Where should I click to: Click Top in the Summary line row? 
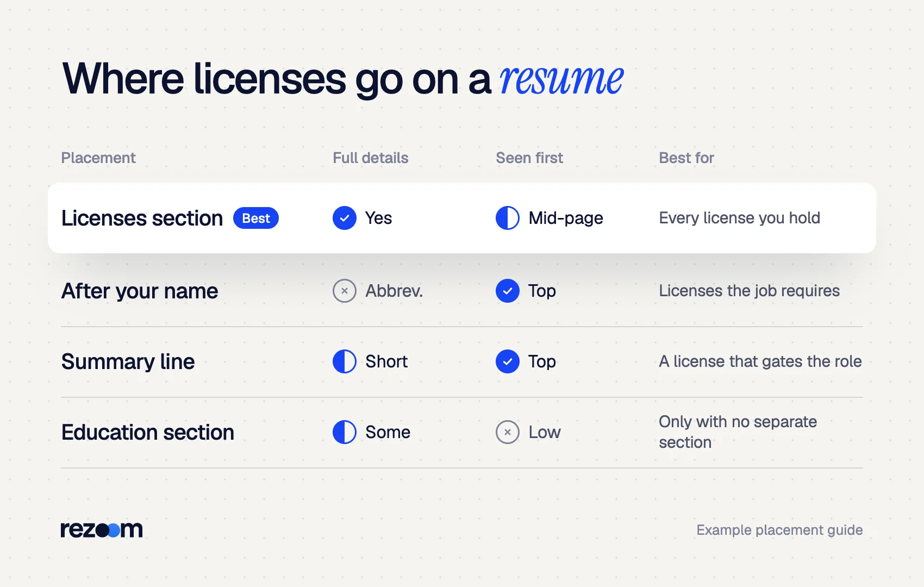[x=542, y=361]
